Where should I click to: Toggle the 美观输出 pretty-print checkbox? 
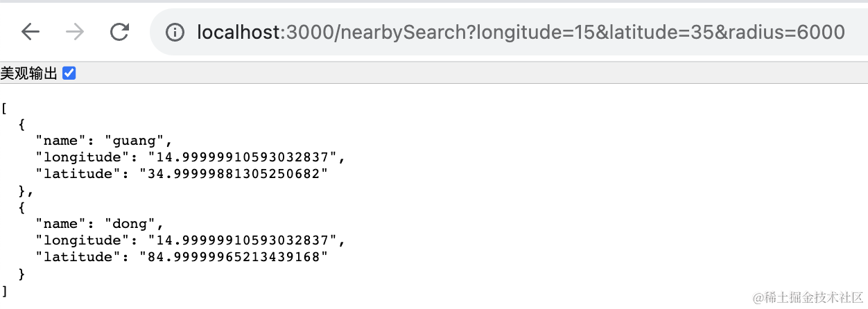pyautogui.click(x=69, y=73)
